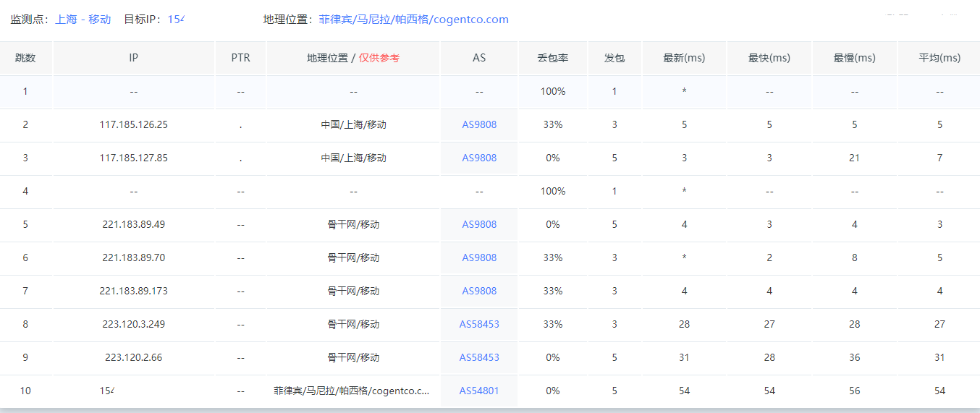
Task: Select the 最快(ms) column header
Action: pos(769,58)
